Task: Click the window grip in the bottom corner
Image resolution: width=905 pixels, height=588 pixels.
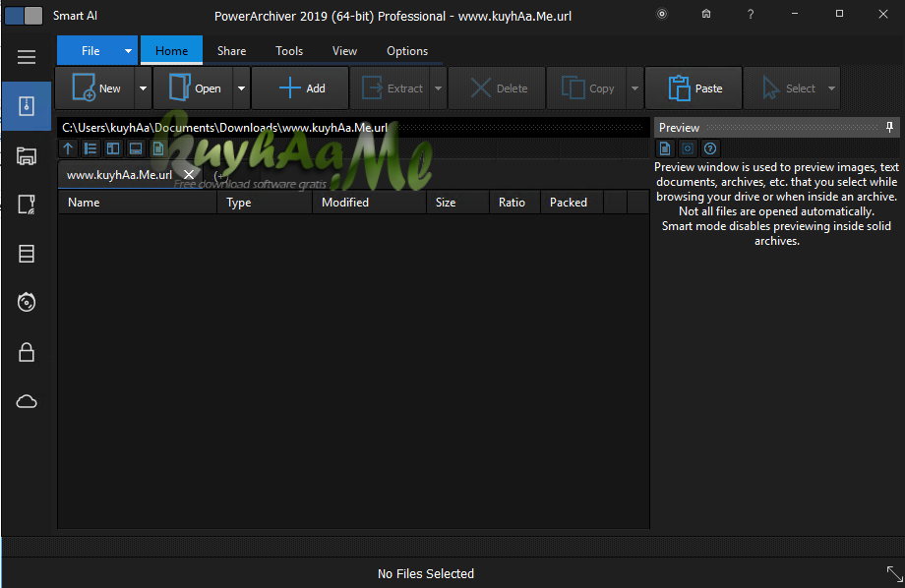Action: tap(894, 573)
